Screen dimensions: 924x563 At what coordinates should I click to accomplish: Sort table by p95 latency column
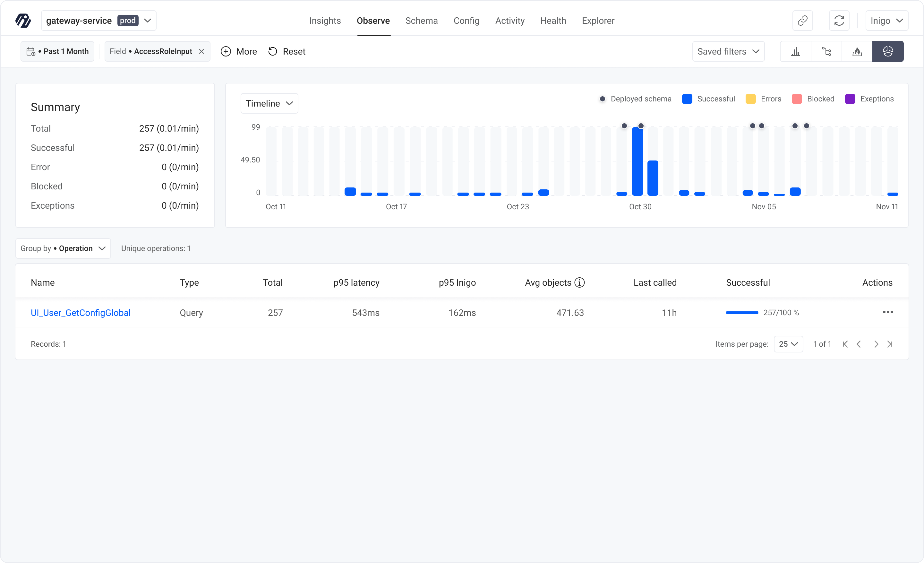click(356, 282)
